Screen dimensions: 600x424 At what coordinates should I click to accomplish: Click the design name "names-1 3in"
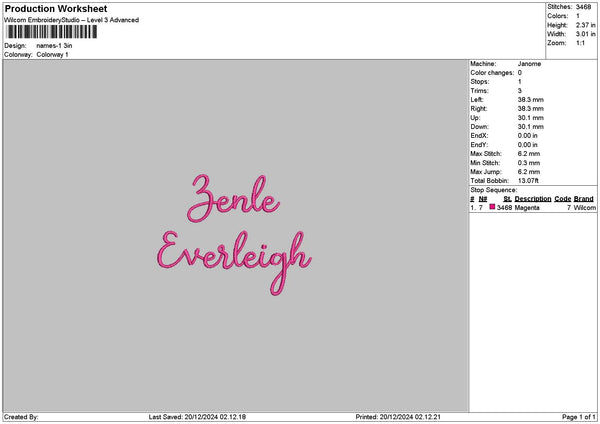[54, 46]
